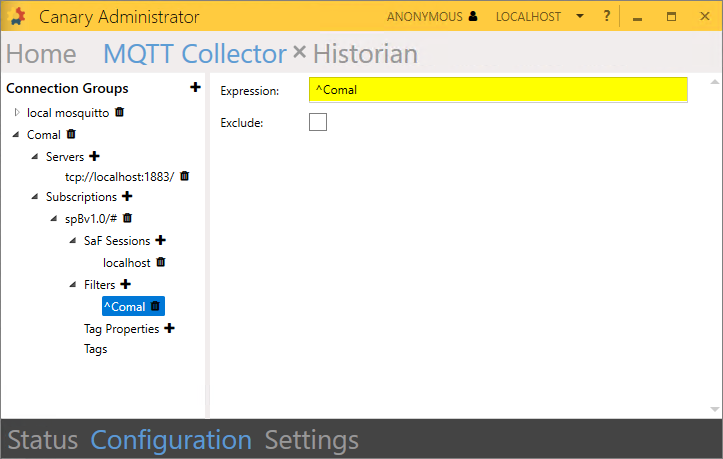723x459 pixels.
Task: Delete the local mosquitto connection group
Action: pyautogui.click(x=120, y=112)
